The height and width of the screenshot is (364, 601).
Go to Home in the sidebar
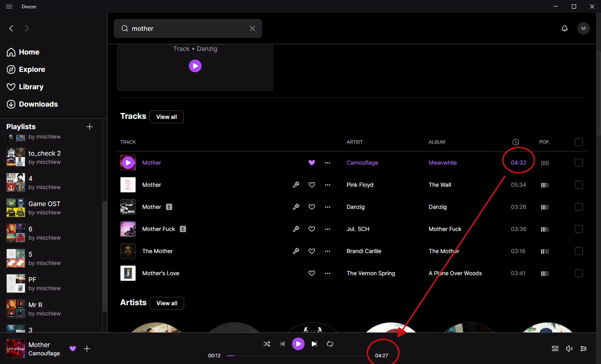click(23, 52)
